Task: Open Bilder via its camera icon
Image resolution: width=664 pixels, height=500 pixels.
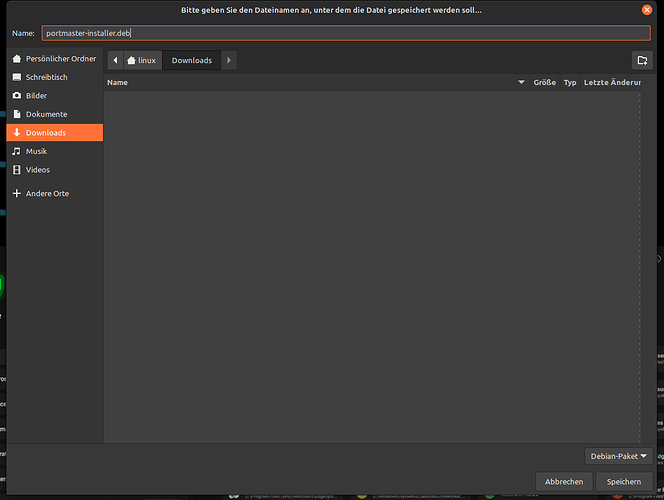Action: (x=16, y=96)
